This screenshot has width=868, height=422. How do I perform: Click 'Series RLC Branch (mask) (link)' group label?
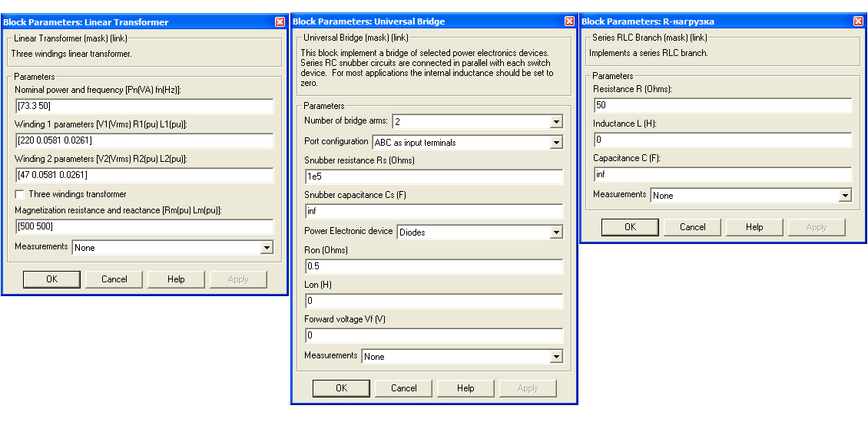[649, 38]
